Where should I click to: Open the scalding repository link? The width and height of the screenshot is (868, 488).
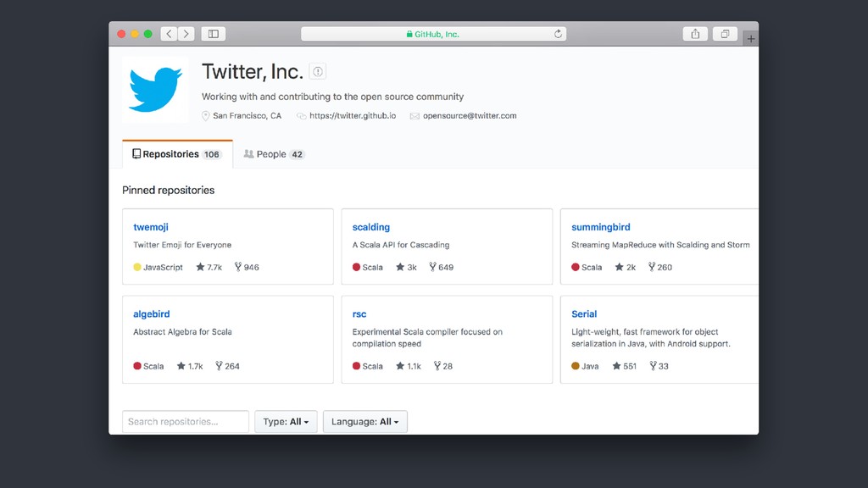pos(371,227)
